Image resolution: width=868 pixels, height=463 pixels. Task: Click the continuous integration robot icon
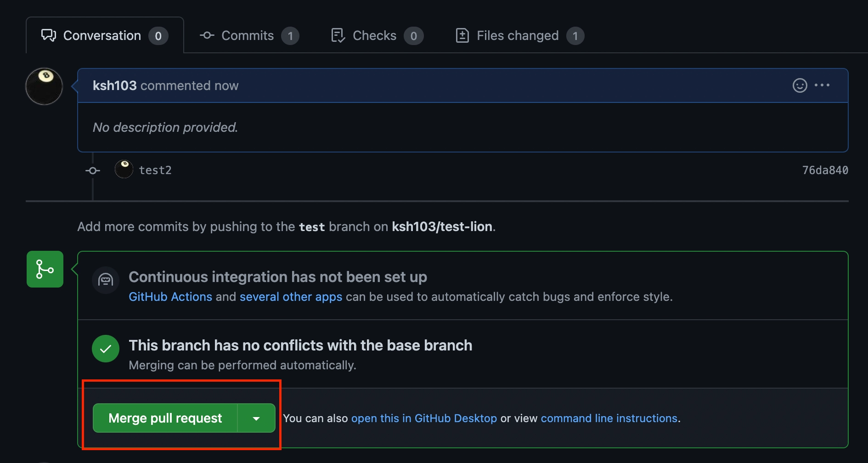coord(106,280)
